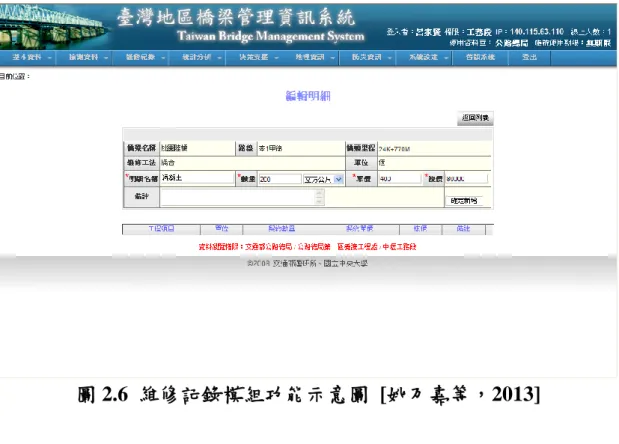Open the 檢測資料 navigation menu

84,57
